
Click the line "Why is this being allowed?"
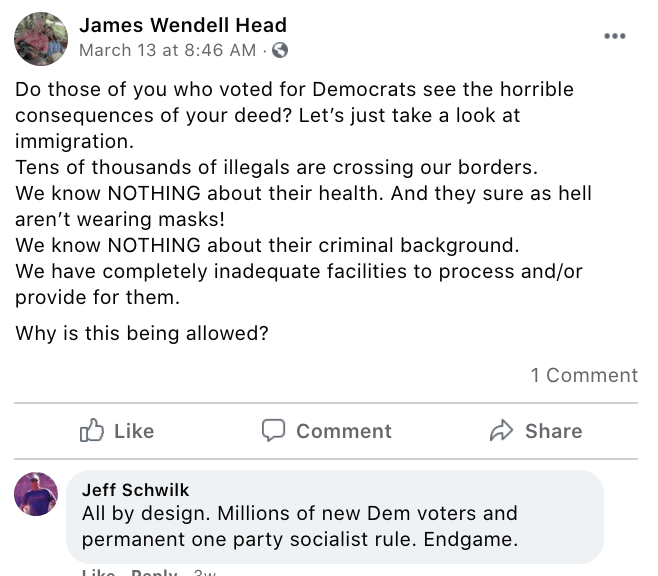pos(142,334)
